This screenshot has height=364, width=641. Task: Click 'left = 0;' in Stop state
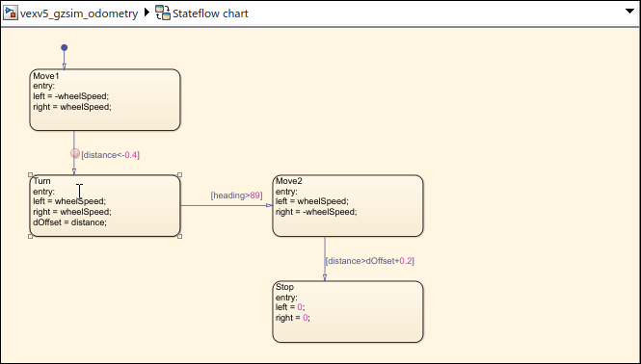click(x=291, y=307)
